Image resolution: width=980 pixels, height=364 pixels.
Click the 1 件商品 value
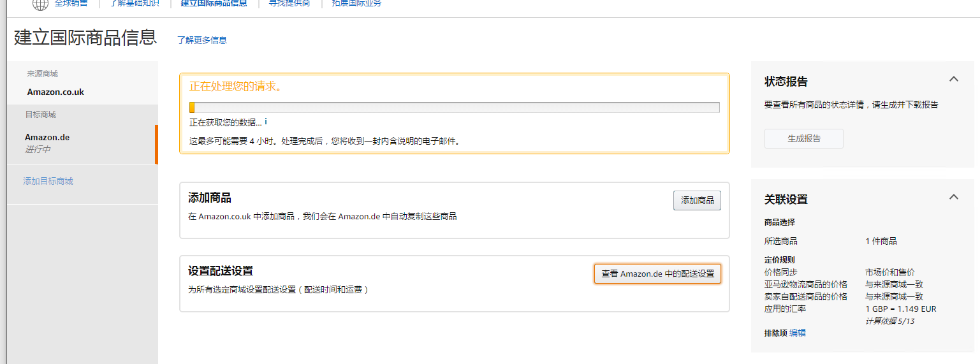(881, 241)
